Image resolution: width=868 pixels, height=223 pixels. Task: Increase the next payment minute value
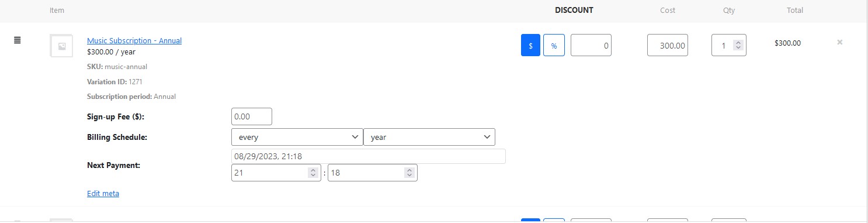[409, 170]
